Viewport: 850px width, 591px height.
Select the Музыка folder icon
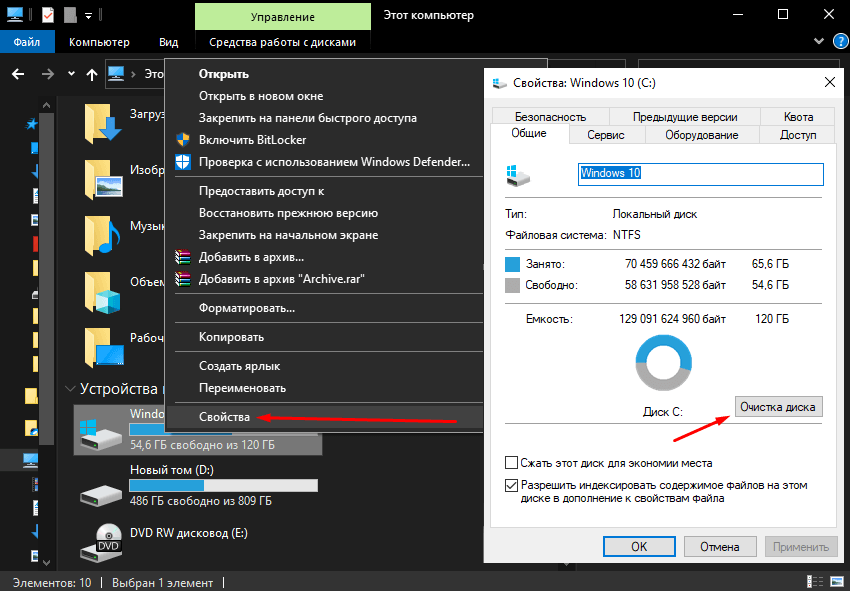coord(102,235)
